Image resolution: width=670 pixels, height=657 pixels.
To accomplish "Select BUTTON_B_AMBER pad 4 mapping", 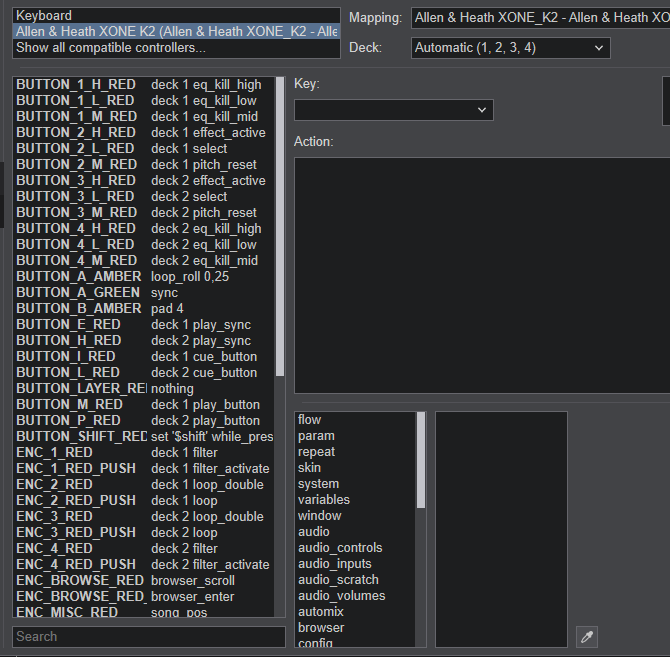I will tap(144, 309).
